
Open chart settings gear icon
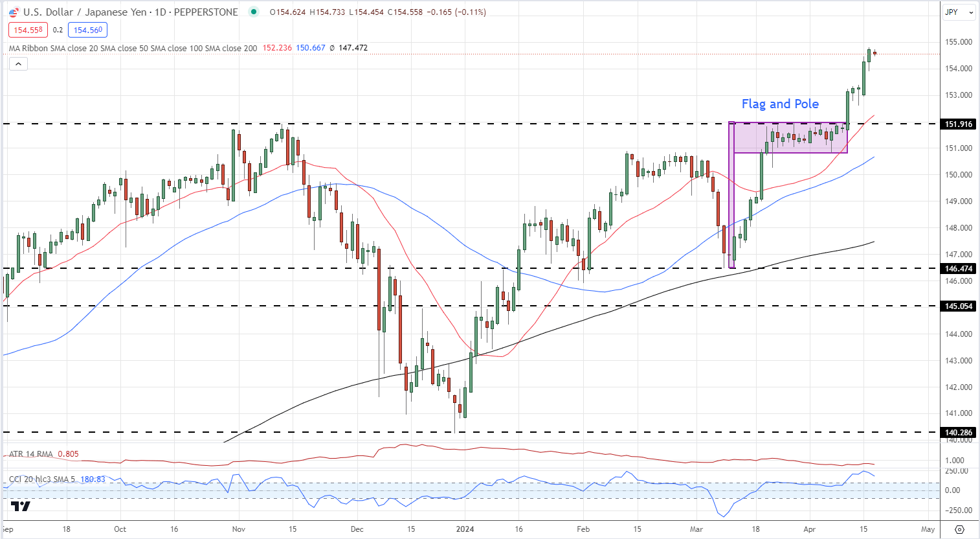pos(959,529)
